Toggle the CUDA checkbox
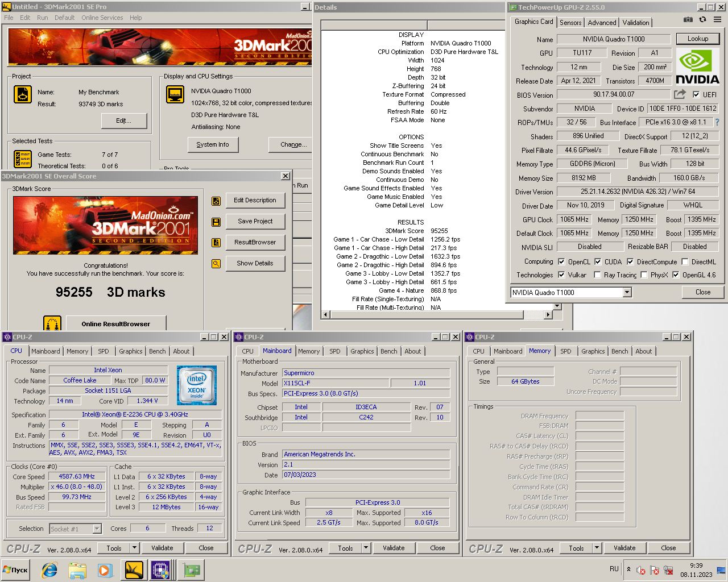728x582 pixels. [598, 262]
